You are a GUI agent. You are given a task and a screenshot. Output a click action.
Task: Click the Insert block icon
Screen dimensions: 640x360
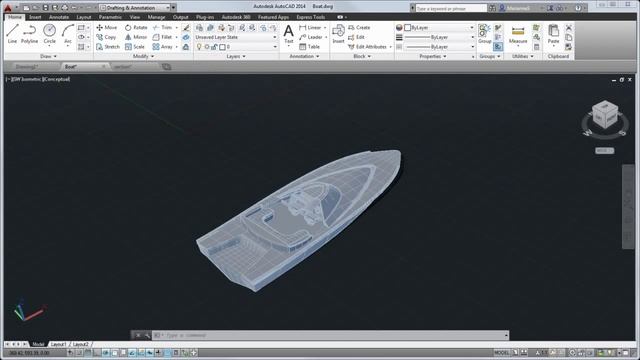[338, 34]
